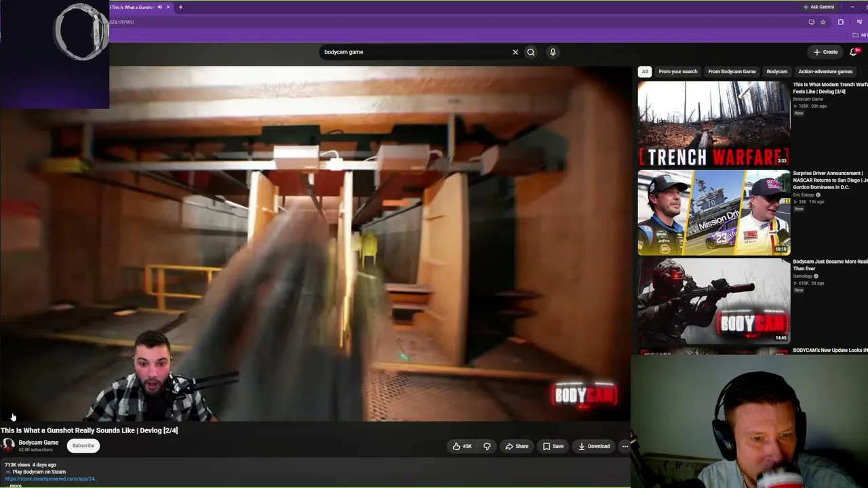
Task: Select the 'From your search' chip
Action: pyautogui.click(x=678, y=71)
